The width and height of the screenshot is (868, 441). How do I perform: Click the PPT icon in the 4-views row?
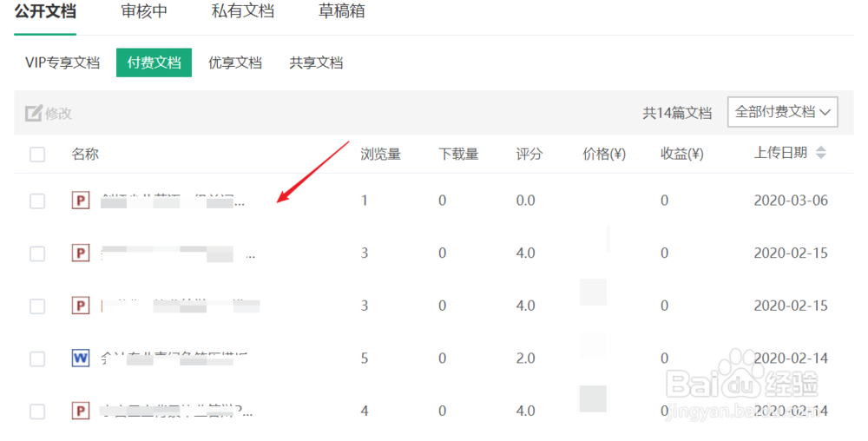(81, 411)
